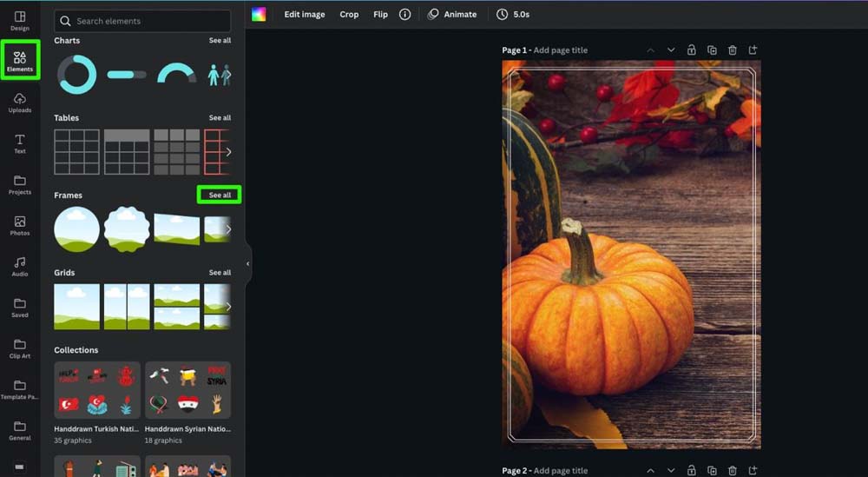The height and width of the screenshot is (477, 868).
Task: Open the Photos sidebar tab
Action: pyautogui.click(x=20, y=226)
